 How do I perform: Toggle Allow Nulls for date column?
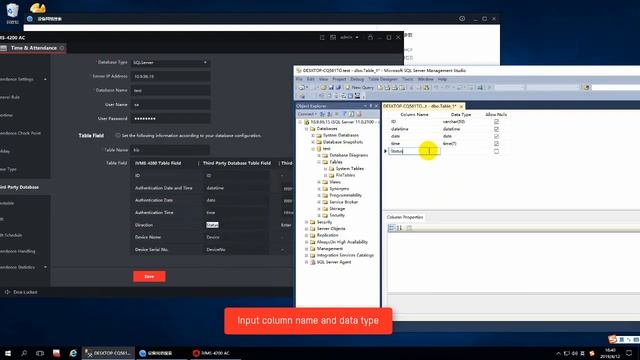tap(496, 136)
